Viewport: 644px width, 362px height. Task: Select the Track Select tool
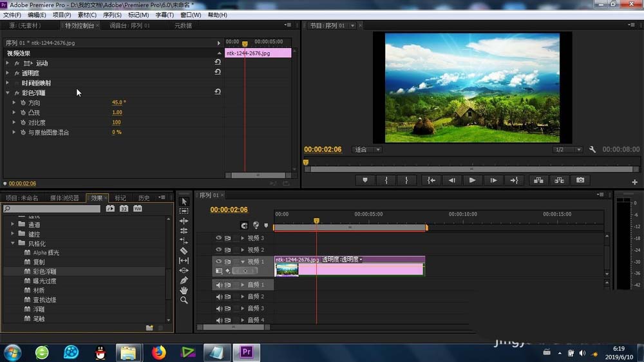pos(184,211)
